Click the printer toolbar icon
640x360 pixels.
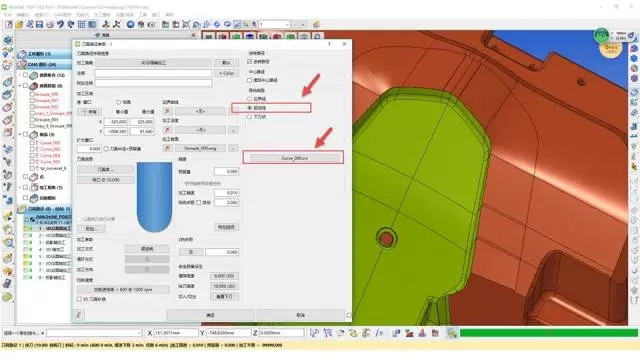tap(50, 24)
